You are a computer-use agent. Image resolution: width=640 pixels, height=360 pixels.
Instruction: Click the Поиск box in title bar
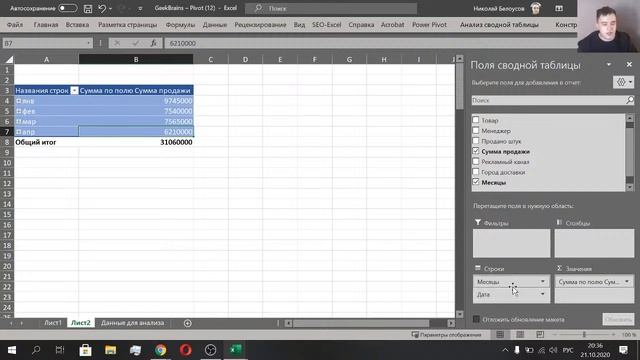pyautogui.click(x=331, y=8)
